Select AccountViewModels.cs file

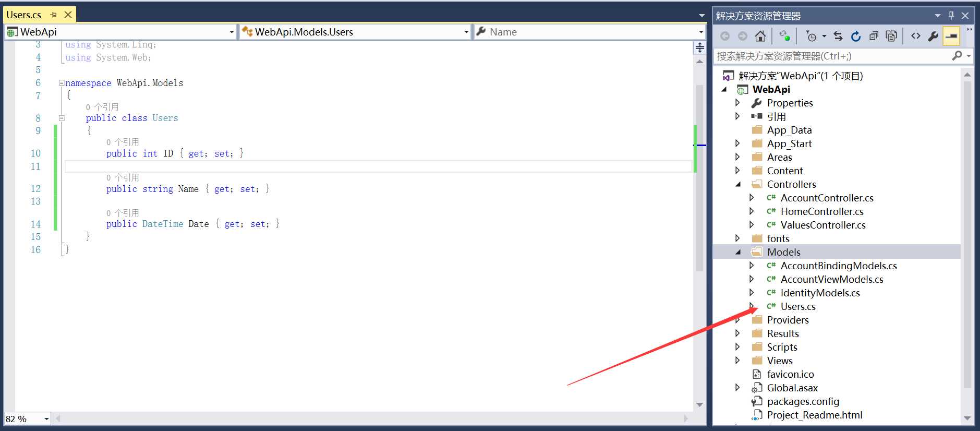832,279
